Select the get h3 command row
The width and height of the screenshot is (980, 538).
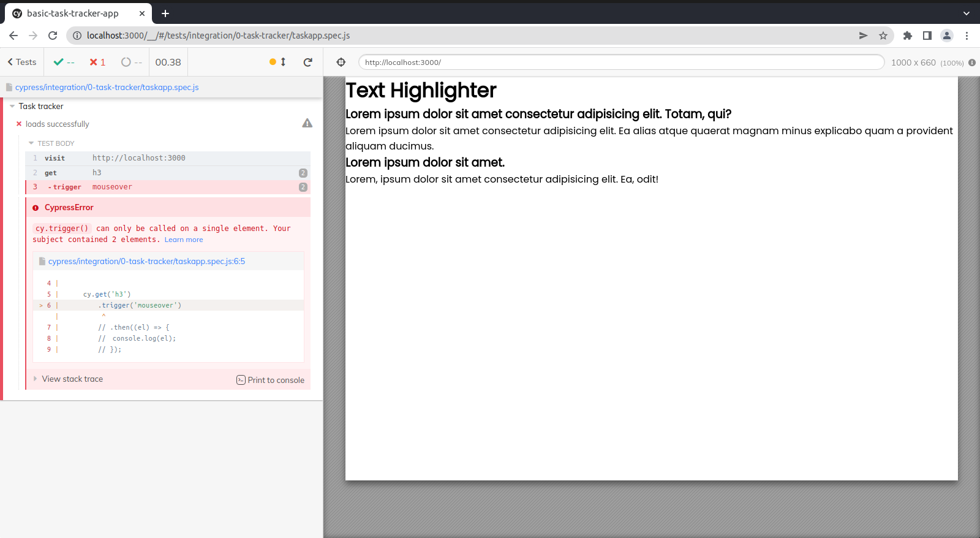(x=168, y=173)
